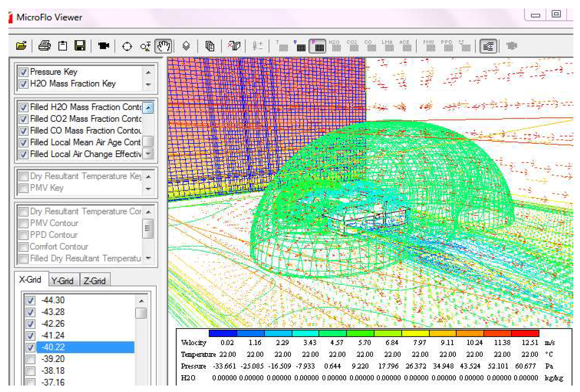Select the zoom magnifier tool
580x392 pixels.
(145, 46)
